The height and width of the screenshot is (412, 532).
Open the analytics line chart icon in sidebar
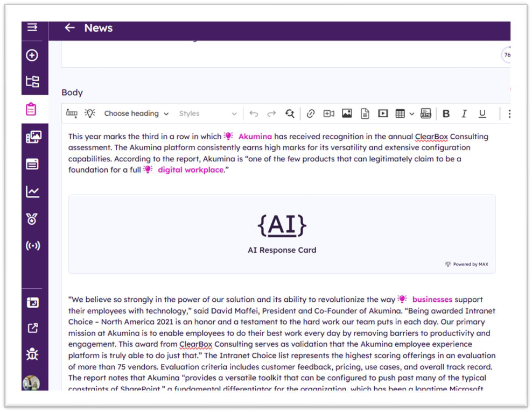pos(32,192)
